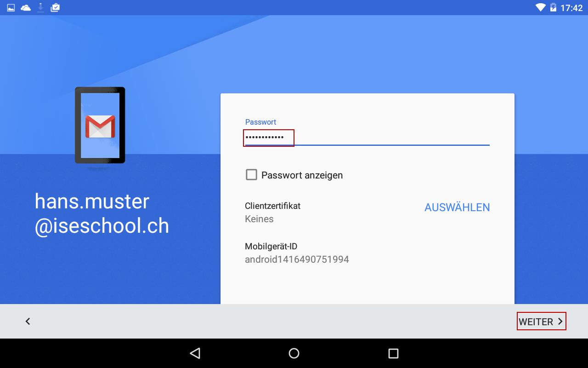Tap the image notification icon in the status bar
The height and width of the screenshot is (368, 588).
(x=11, y=7)
